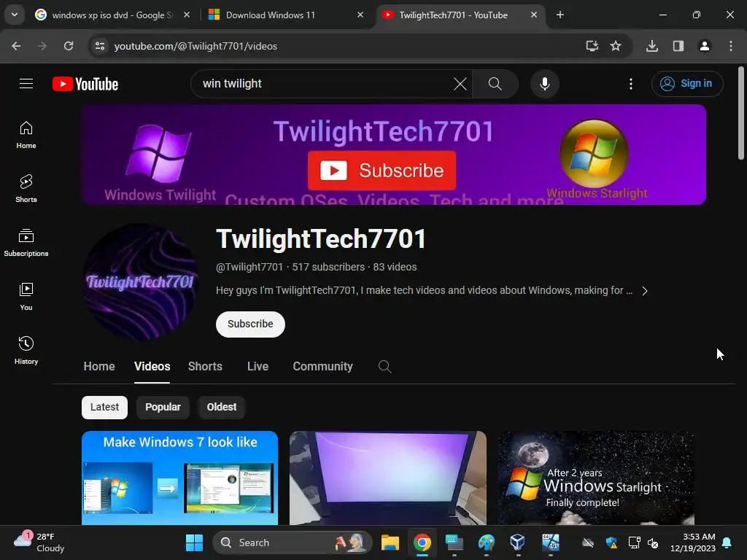Open VirtualBox cube icon in taskbar
The image size is (747, 560).
pyautogui.click(x=517, y=542)
